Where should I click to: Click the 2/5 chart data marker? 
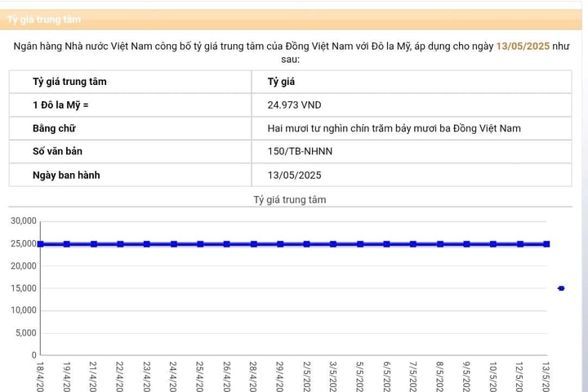pyautogui.click(x=306, y=244)
